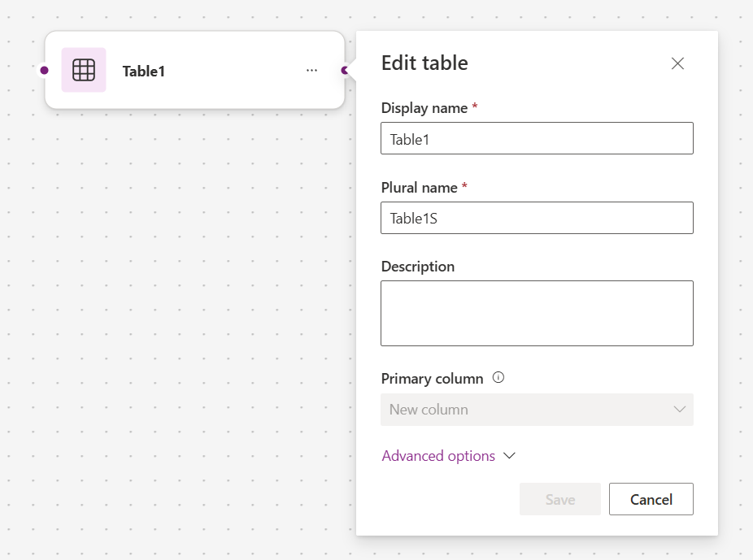Click the Edit table panel heading
Screen dimensions: 753x560
click(424, 63)
